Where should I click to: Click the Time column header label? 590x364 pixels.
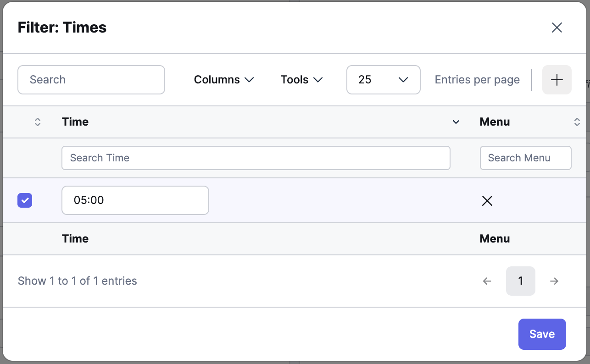(x=75, y=122)
